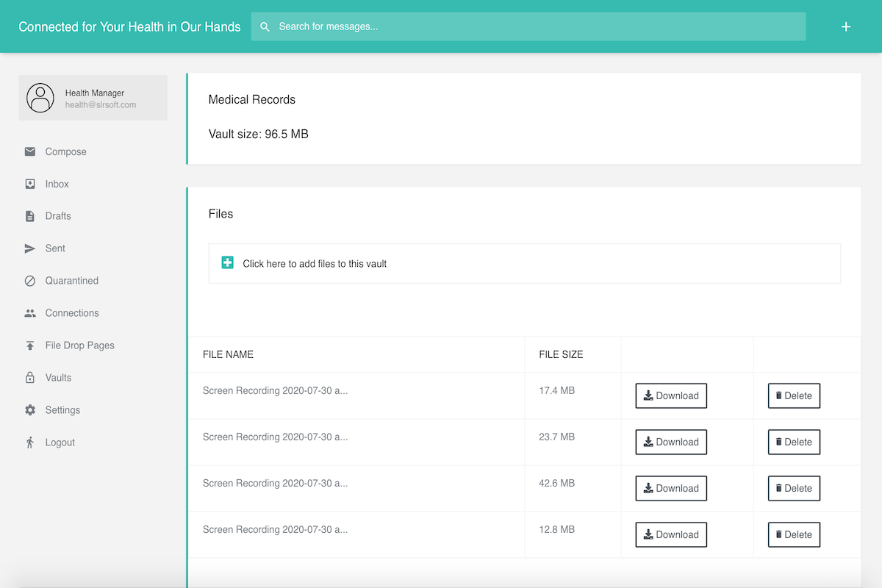
Task: Download the 17.4 MB screen recording
Action: point(670,395)
